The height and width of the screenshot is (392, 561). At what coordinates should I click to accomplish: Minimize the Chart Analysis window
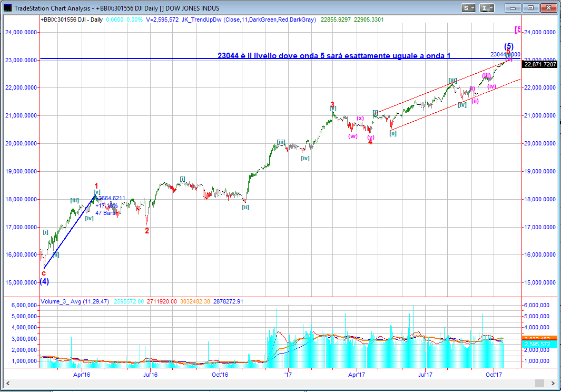[513, 8]
